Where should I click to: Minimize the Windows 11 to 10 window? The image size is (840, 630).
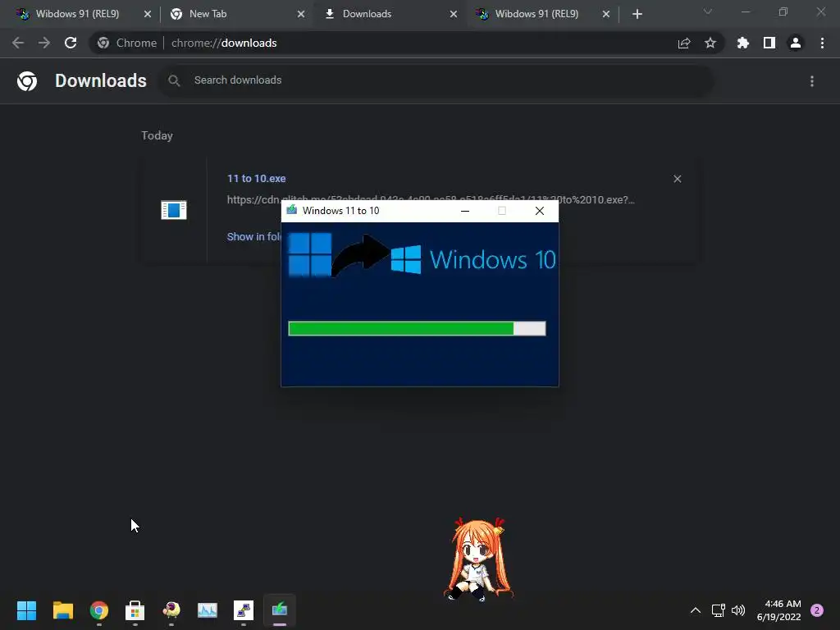tap(465, 211)
